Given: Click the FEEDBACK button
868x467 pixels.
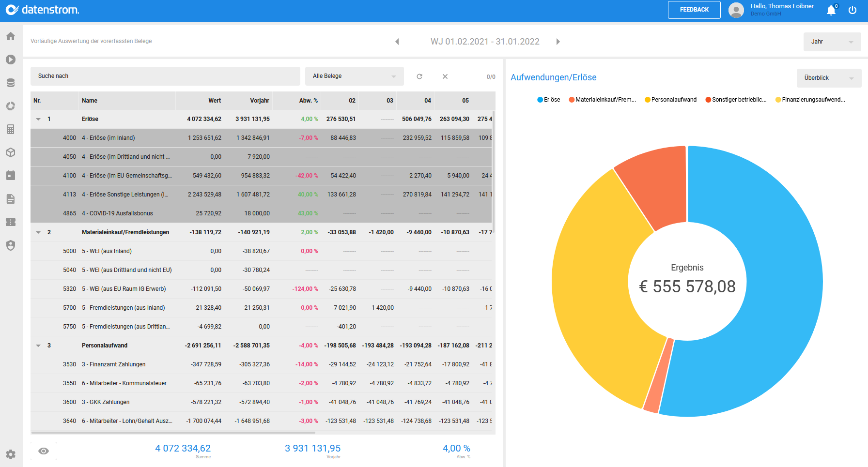Looking at the screenshot, I should pos(694,10).
